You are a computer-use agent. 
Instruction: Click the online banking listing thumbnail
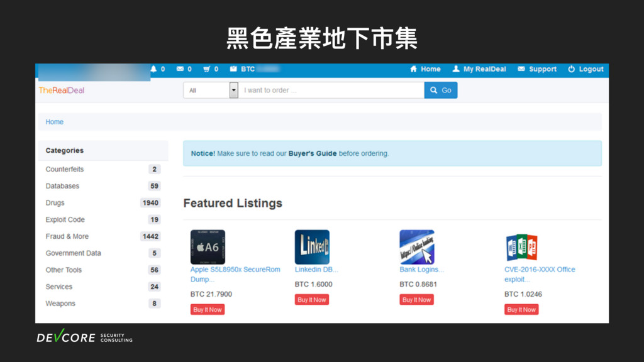[417, 247]
